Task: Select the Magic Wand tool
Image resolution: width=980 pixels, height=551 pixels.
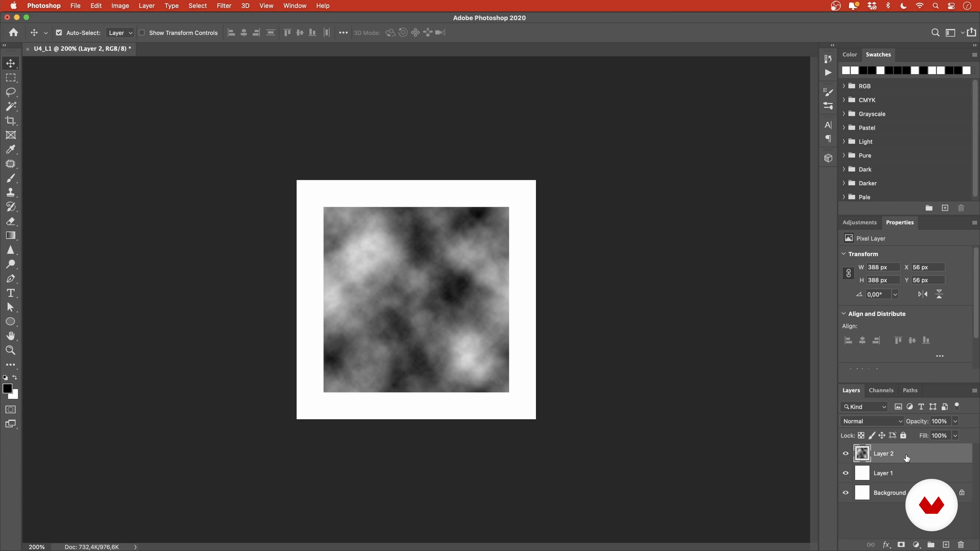Action: tap(11, 106)
